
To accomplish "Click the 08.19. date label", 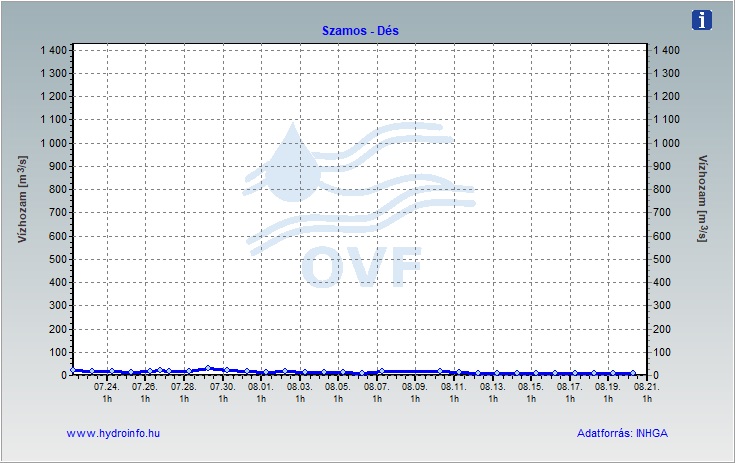I will [x=608, y=387].
